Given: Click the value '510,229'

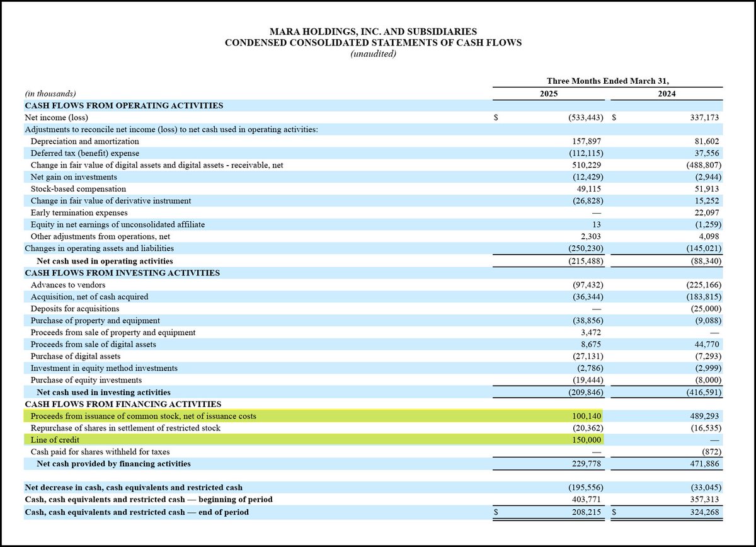Looking at the screenshot, I should (x=587, y=165).
